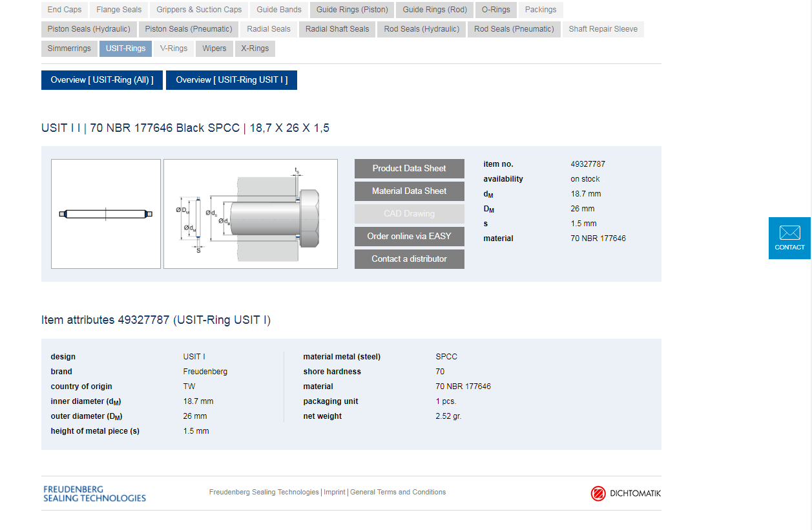Open Radial Shaft Seals category
Viewport: 812px width, 530px height.
337,29
